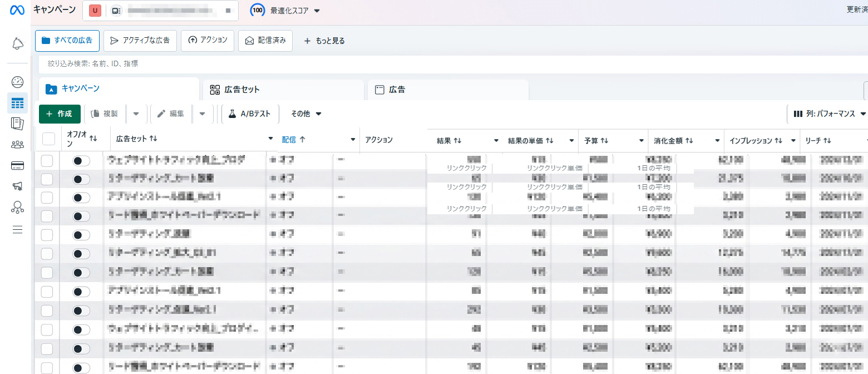
Task: Tick the checkbox in the ウェブサイトトラフィック向上_ブログイ… truncated row
Action: point(47,329)
